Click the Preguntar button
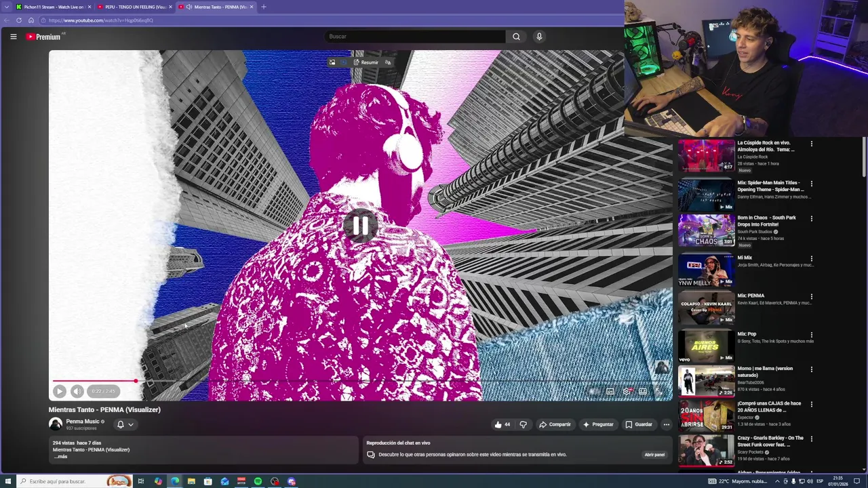 click(598, 424)
